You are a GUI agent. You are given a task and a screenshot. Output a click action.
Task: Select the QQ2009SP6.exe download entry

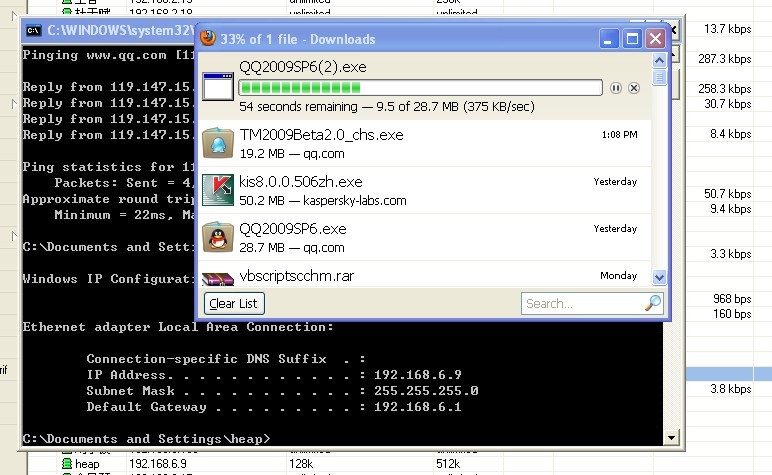(x=424, y=237)
